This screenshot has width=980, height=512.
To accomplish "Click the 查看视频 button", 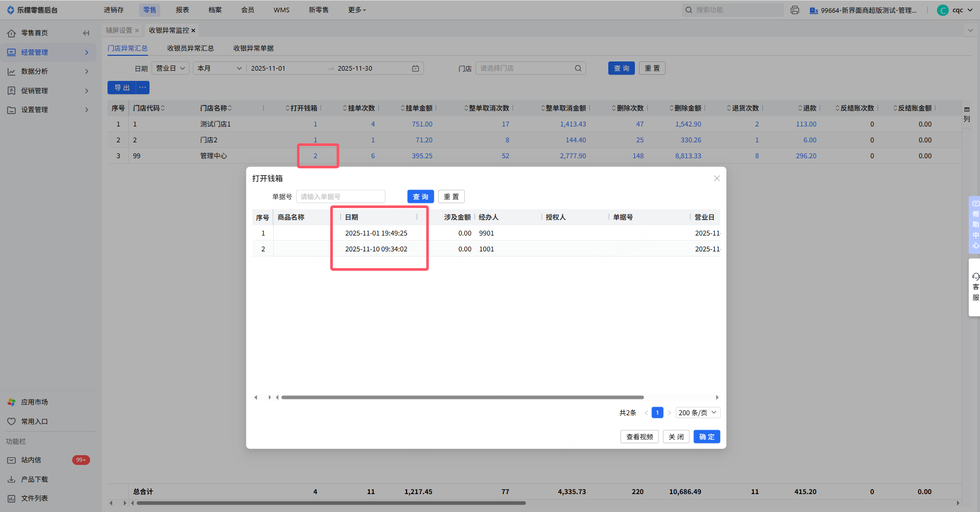I will click(640, 437).
